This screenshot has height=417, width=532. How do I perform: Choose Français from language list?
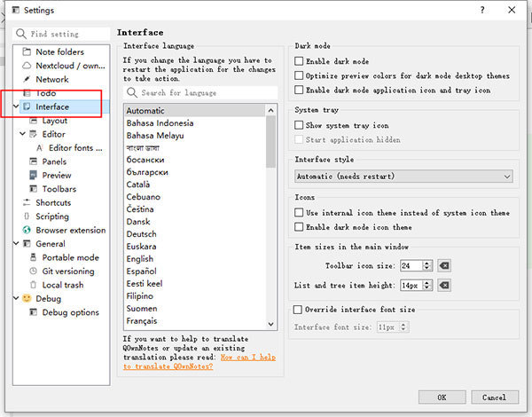point(195,320)
